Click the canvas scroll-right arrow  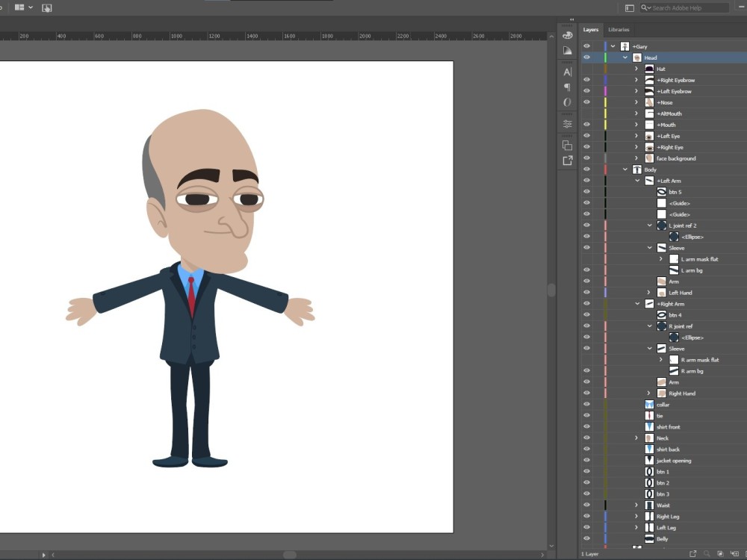point(542,555)
